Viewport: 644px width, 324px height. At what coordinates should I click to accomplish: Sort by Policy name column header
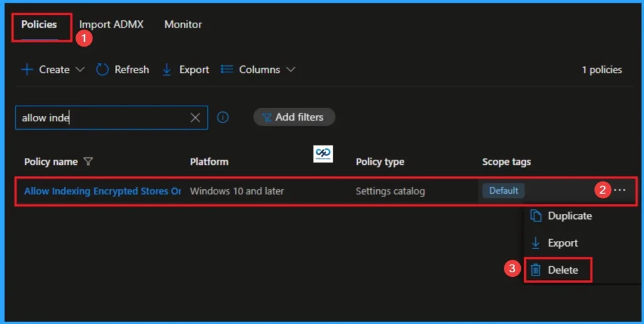pos(51,162)
